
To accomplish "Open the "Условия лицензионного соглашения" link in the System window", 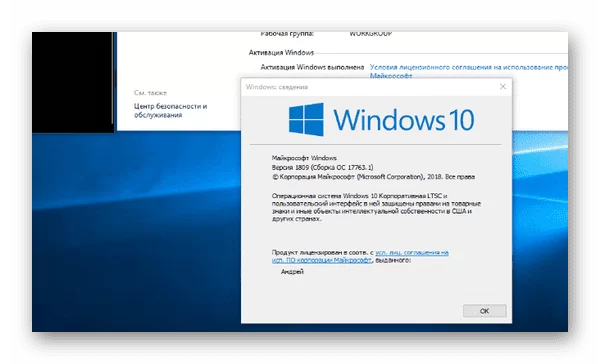I will 468,71.
